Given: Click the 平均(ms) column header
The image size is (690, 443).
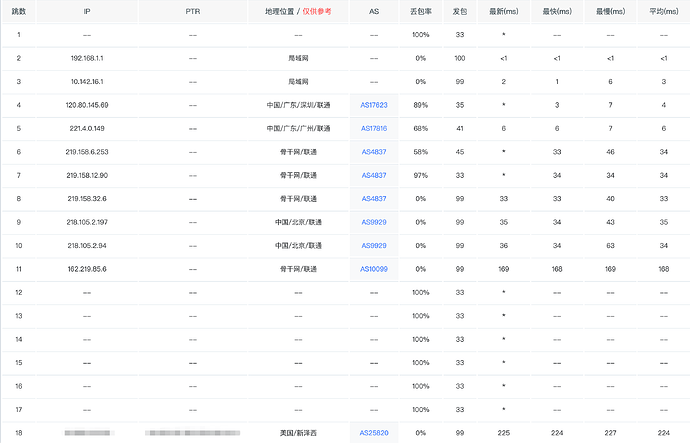Looking at the screenshot, I should (x=664, y=11).
